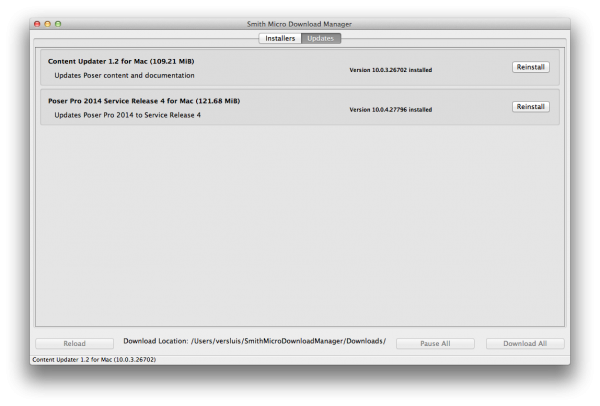Click 'Updates Poser Pro 2014 to Service Release 4' text
Screen dimensions: 600x406
tap(127, 115)
